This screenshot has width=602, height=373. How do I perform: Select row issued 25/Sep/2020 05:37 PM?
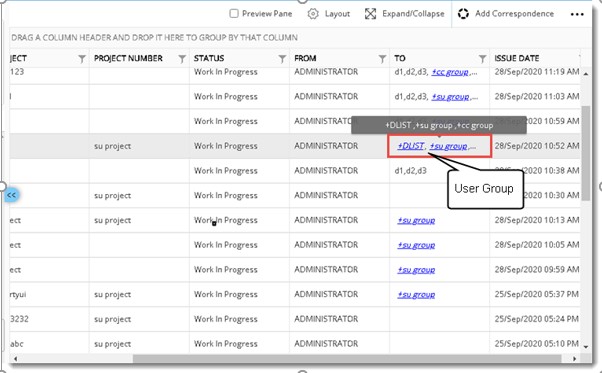295,294
